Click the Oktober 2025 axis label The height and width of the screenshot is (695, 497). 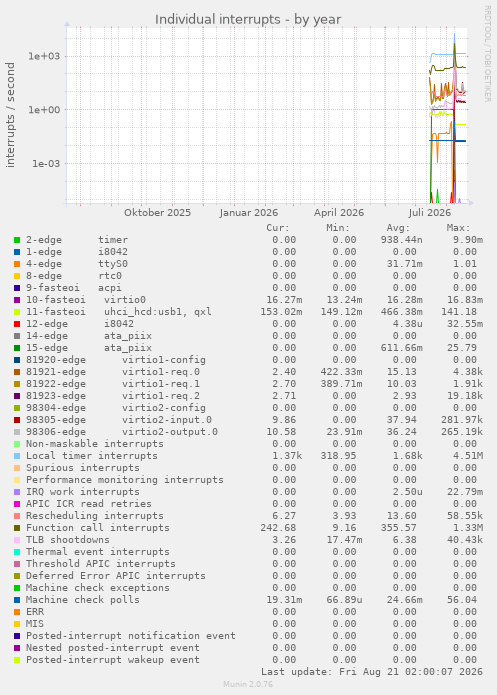coord(157,212)
